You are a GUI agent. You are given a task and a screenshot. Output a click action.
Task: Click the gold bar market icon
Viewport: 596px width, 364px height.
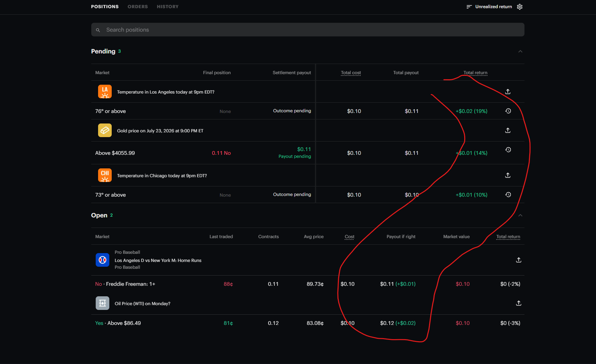pyautogui.click(x=105, y=131)
